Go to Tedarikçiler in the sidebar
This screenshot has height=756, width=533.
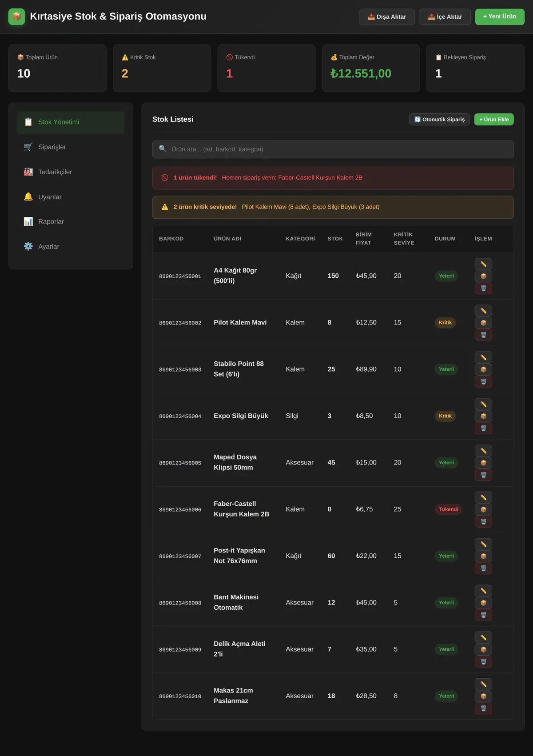71,172
